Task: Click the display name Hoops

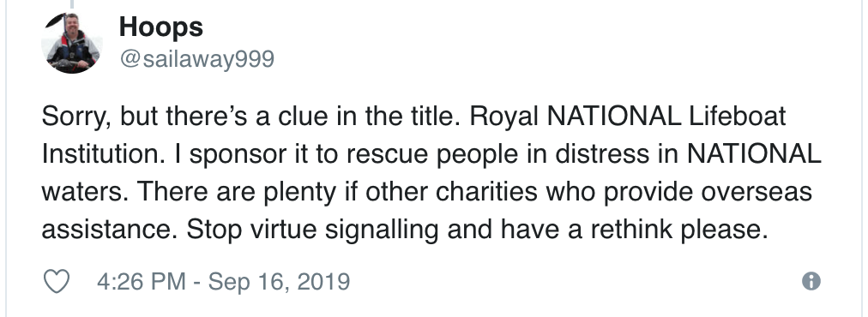Action: tap(161, 27)
